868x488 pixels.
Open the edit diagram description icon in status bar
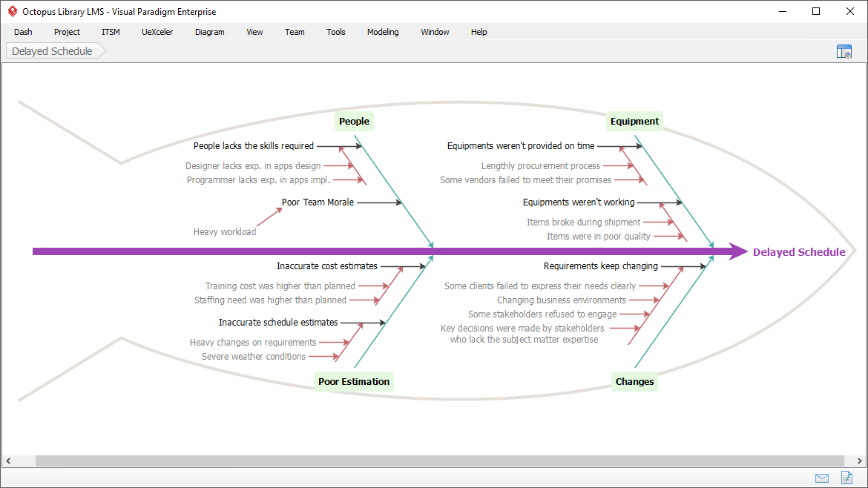[846, 478]
